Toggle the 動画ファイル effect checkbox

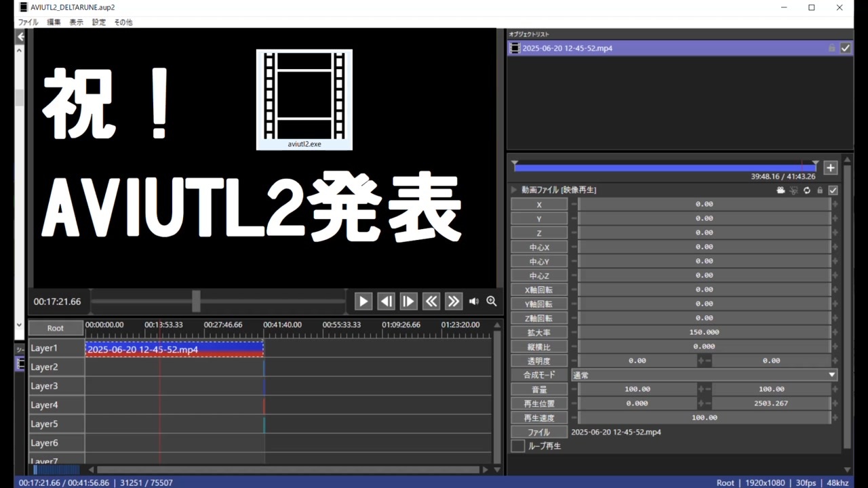coord(833,190)
